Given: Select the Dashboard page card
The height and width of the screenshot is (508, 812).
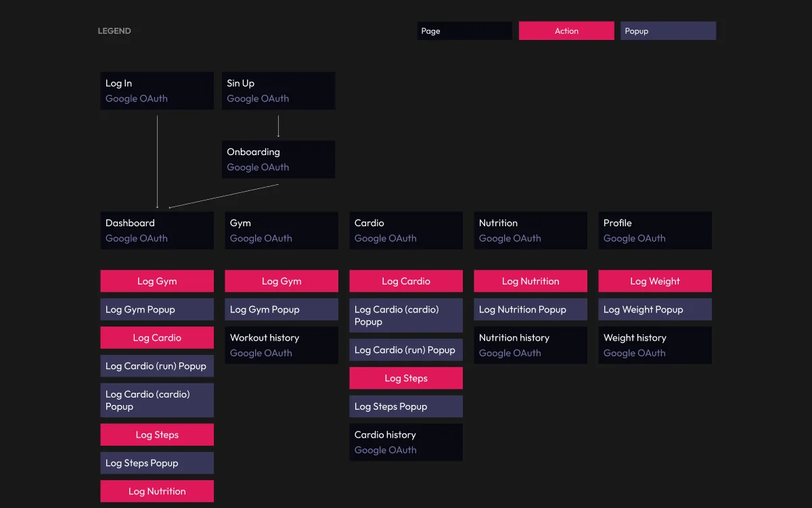Looking at the screenshot, I should click(157, 230).
